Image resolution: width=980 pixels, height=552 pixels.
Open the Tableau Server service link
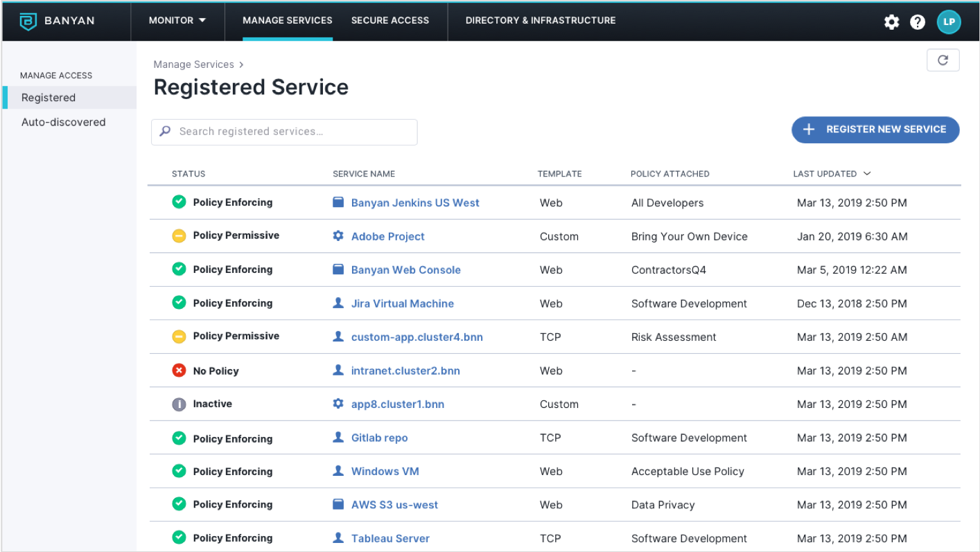click(x=390, y=538)
